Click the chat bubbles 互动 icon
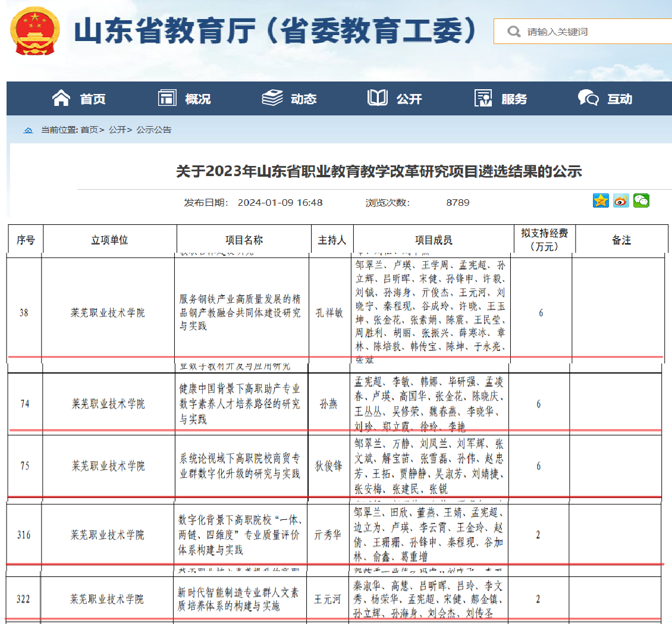 [x=588, y=98]
